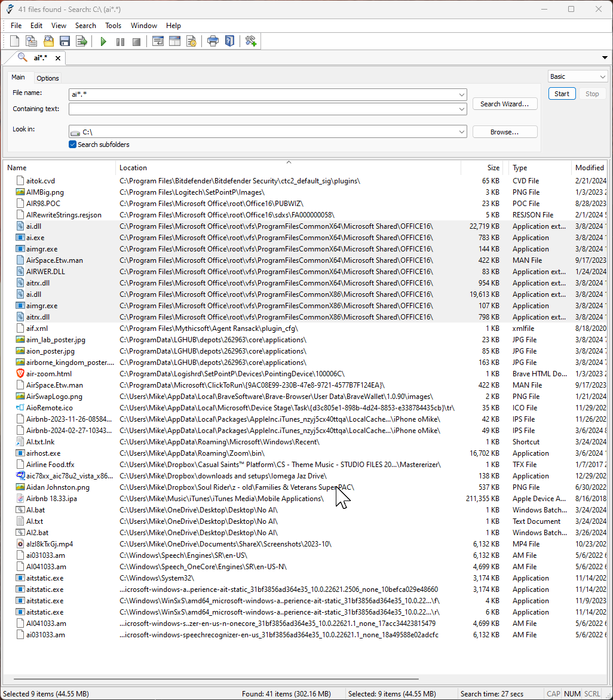The image size is (613, 700).
Task: Click the Export results icon with green arrow
Action: (x=81, y=41)
